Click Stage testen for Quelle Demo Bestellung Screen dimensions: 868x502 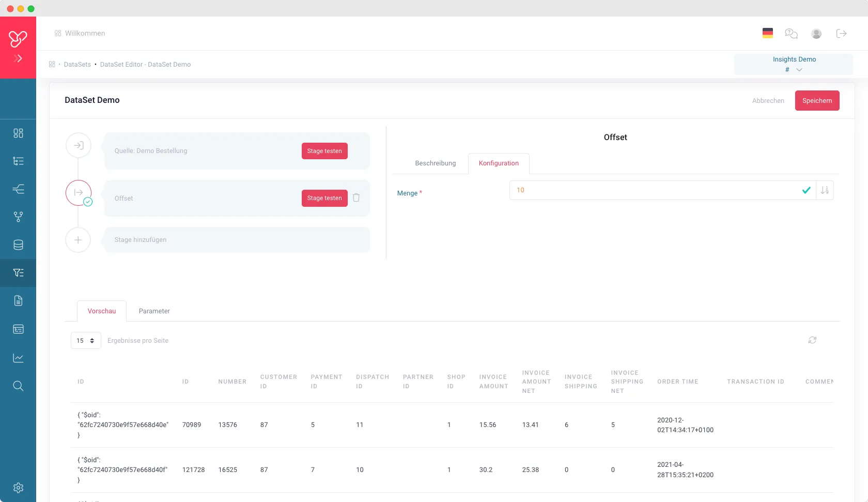click(x=324, y=151)
